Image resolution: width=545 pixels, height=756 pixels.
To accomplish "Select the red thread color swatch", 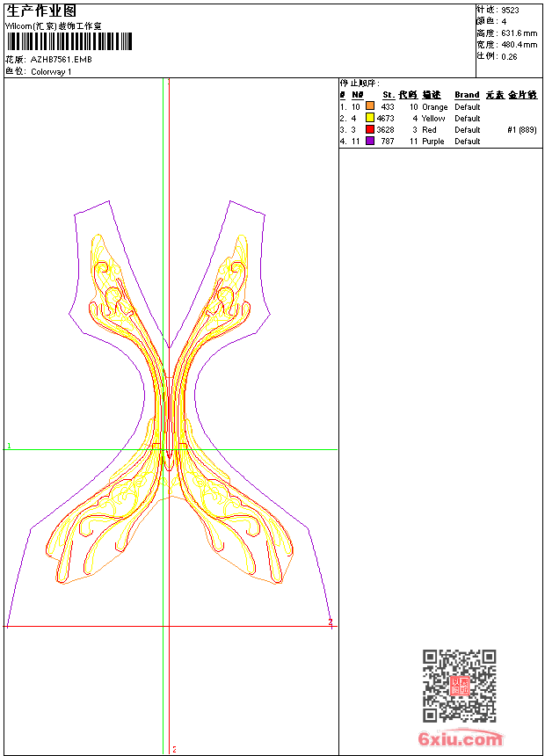I will tap(370, 129).
